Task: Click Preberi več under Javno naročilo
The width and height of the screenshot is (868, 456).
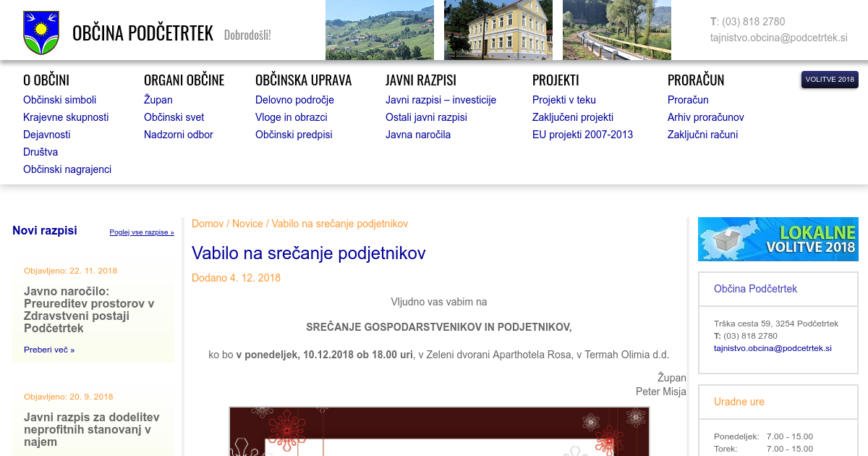Action: [x=49, y=350]
